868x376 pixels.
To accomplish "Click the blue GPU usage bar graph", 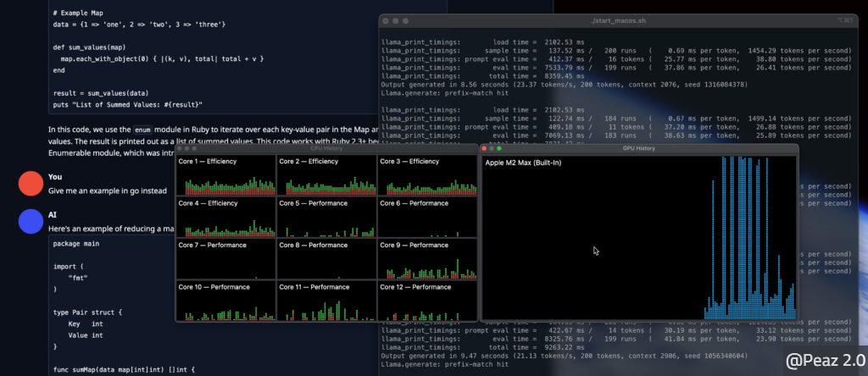I will click(750, 238).
